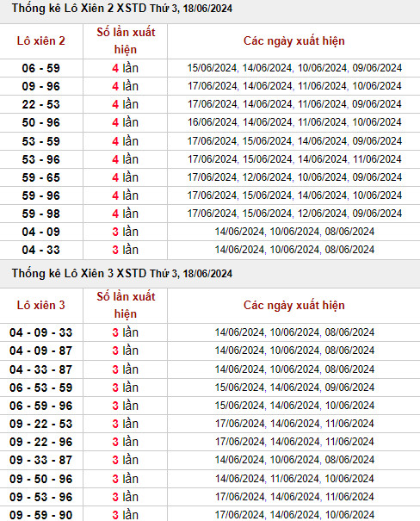Click the 04 - 33 pair cell
Viewport: 420px width, 521px height.
[x=41, y=250]
